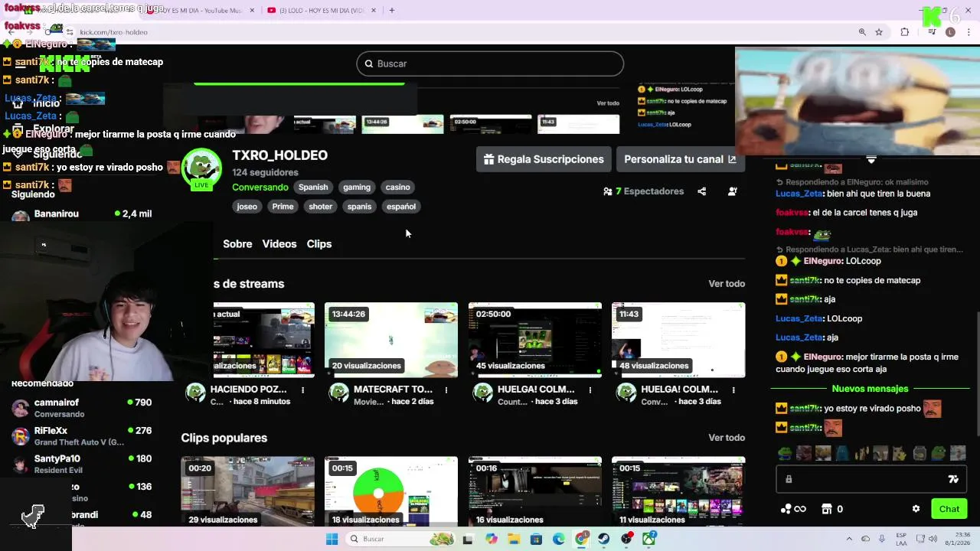Click in the Buscar search field
The image size is (980, 551).
(x=490, y=64)
